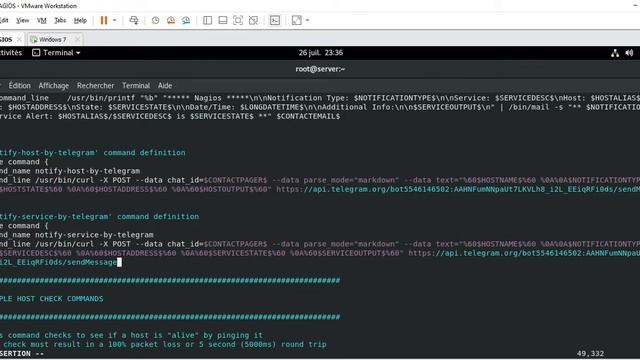Open the Affichage menu
640x360 pixels.
(53, 86)
